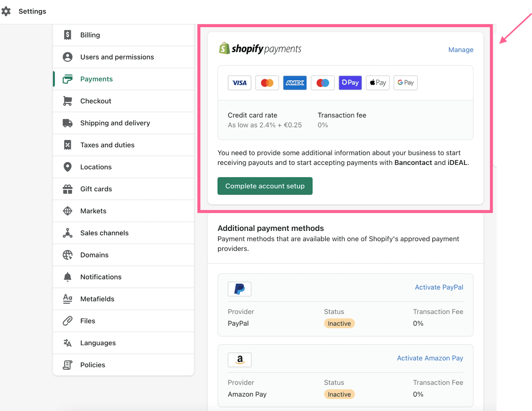Click the Shop Pay logo

[350, 83]
